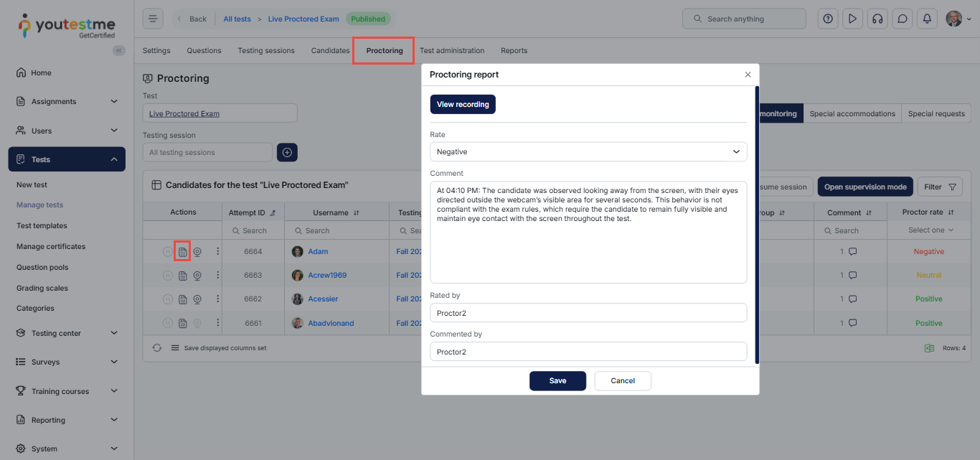
Task: Open three-dot menu for attempt 6664
Action: [217, 252]
